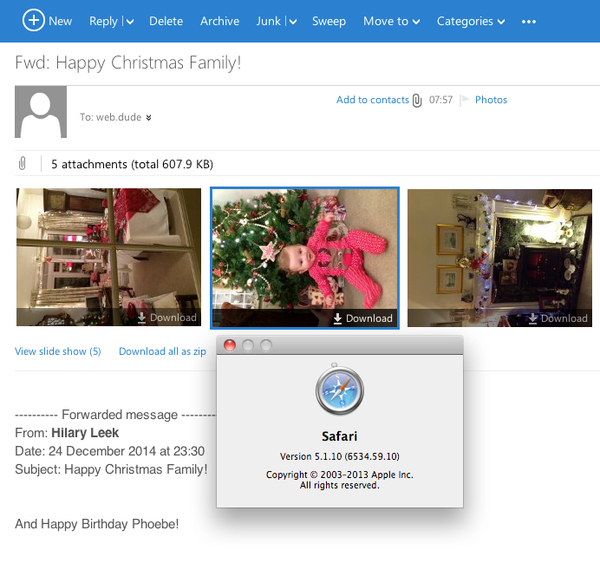Open the Categories dropdown

[471, 21]
